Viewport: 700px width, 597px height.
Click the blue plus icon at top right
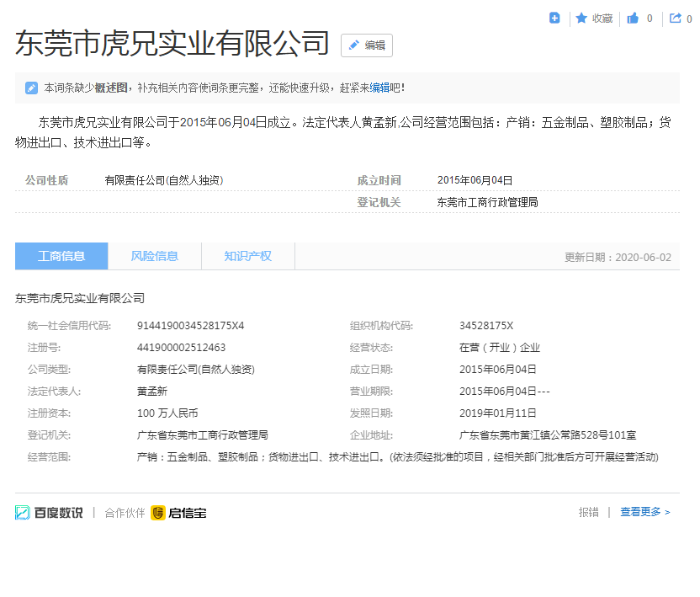(x=554, y=18)
